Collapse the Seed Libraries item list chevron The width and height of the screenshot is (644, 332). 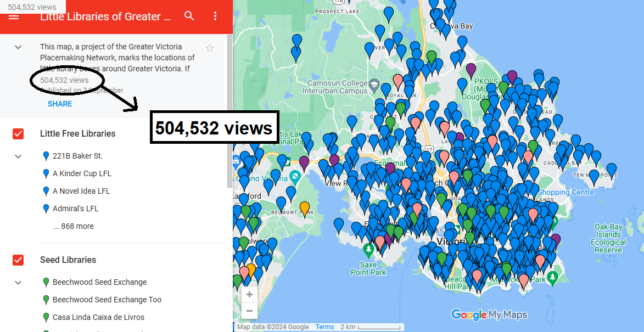[x=18, y=283]
